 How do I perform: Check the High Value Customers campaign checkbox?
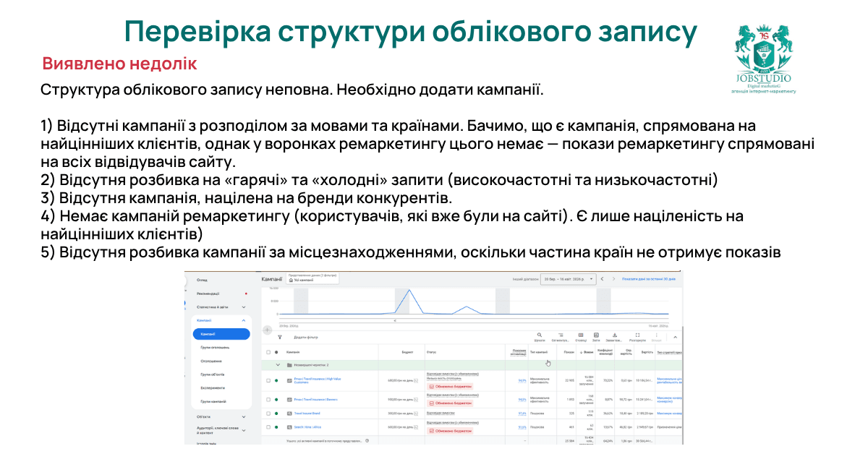coord(268,380)
